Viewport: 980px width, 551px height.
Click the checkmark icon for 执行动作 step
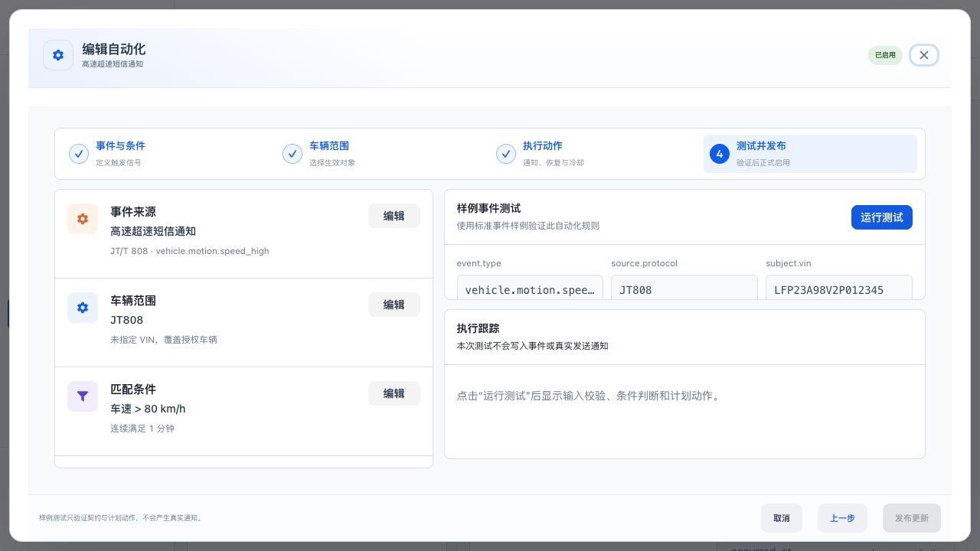(x=506, y=154)
